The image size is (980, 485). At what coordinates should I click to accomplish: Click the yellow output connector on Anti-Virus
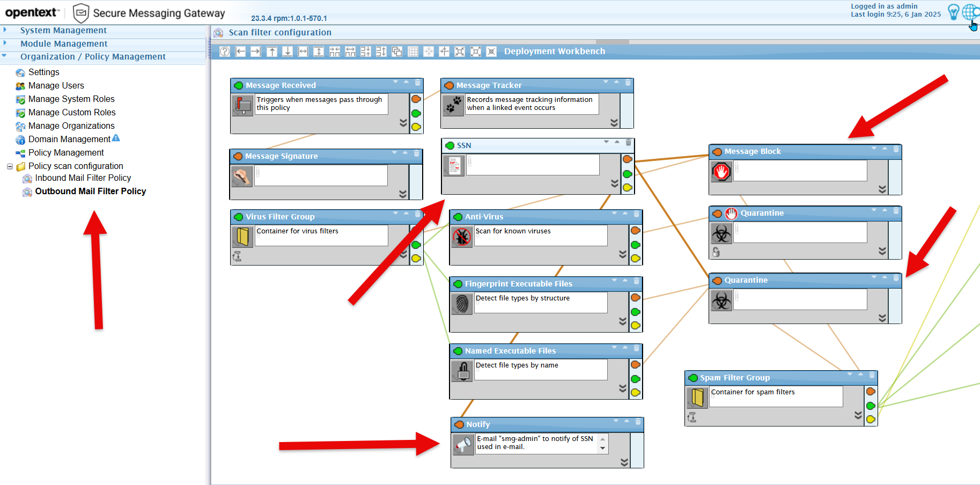[x=636, y=259]
